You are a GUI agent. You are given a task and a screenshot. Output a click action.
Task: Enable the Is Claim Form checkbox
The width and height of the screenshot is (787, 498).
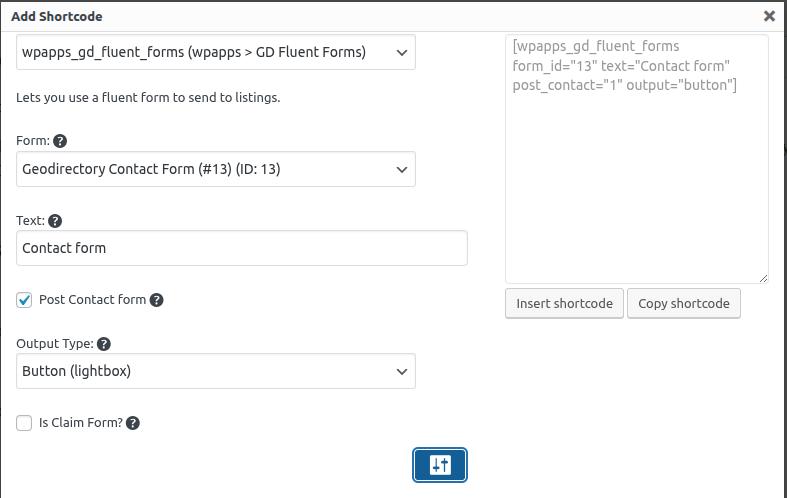point(25,423)
